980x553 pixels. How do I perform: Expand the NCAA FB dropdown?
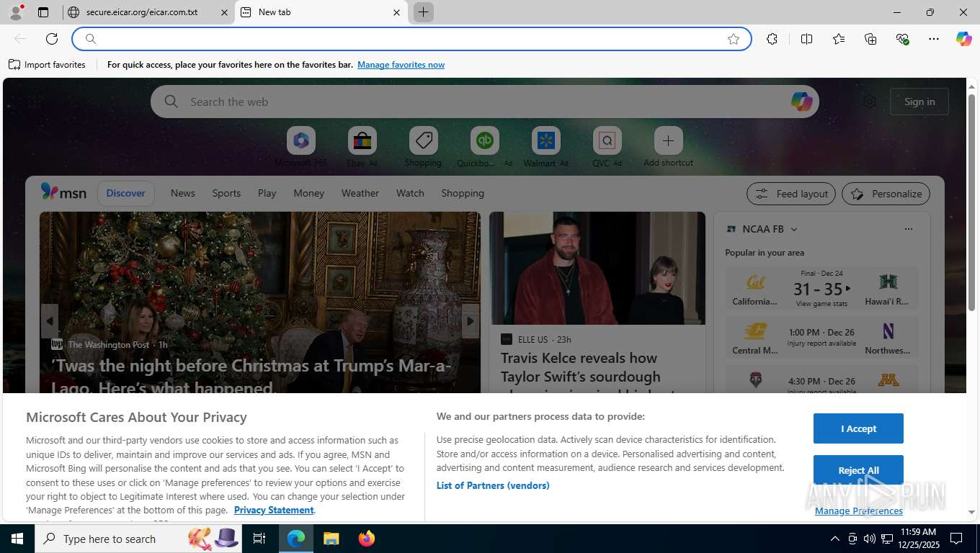point(794,229)
